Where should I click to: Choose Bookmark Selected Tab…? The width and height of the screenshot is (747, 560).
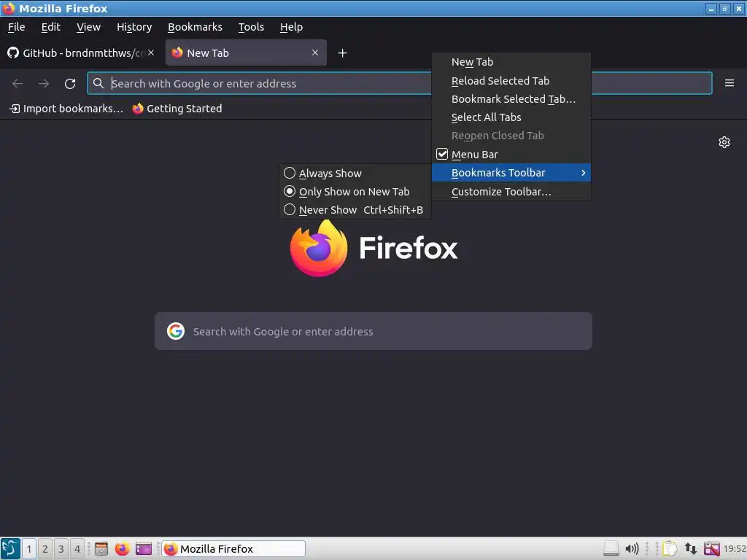[x=511, y=99]
